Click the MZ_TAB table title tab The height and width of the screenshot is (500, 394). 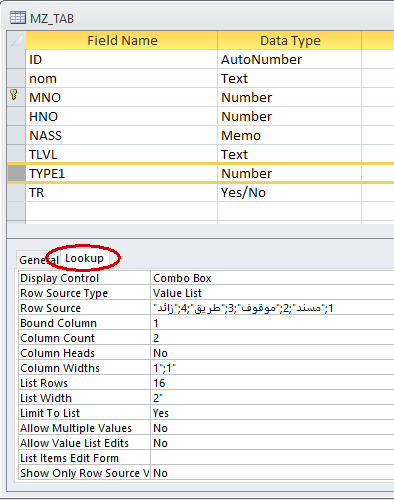(x=42, y=18)
